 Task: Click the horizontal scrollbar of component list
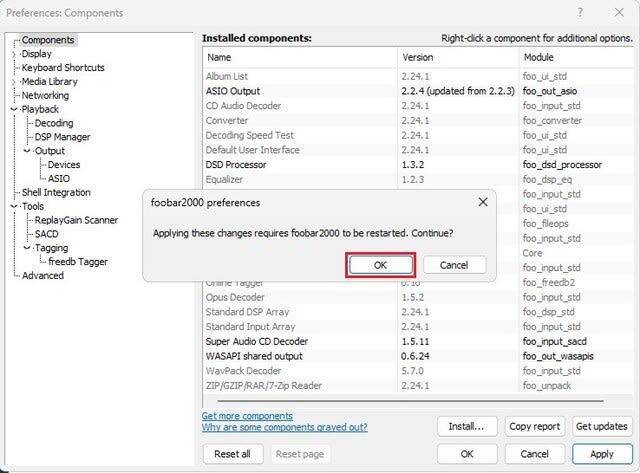coord(411,401)
